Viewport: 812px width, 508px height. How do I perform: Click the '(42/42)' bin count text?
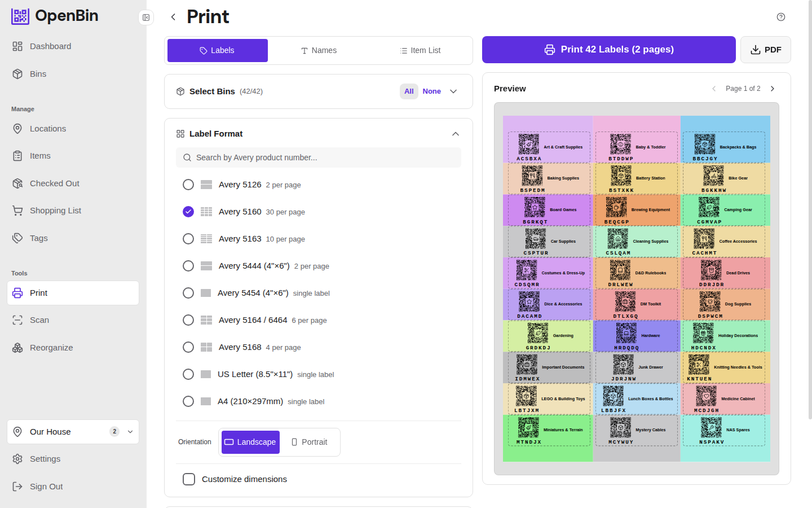(x=251, y=91)
